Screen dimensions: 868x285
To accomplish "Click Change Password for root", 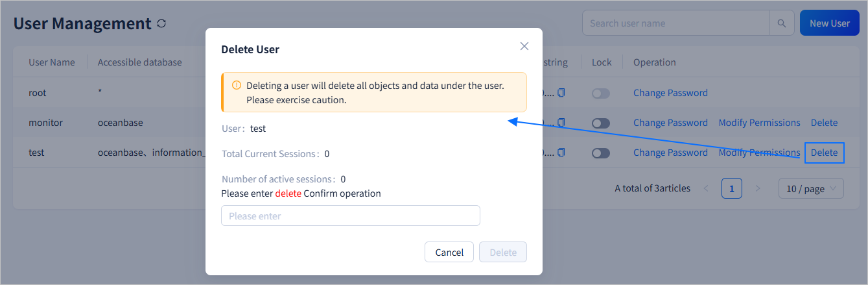I will point(670,93).
